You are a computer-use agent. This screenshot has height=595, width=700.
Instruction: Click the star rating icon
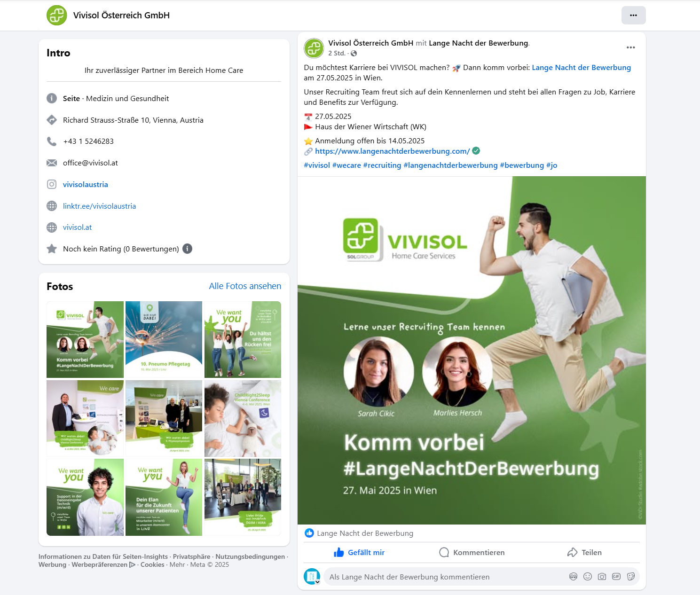52,249
